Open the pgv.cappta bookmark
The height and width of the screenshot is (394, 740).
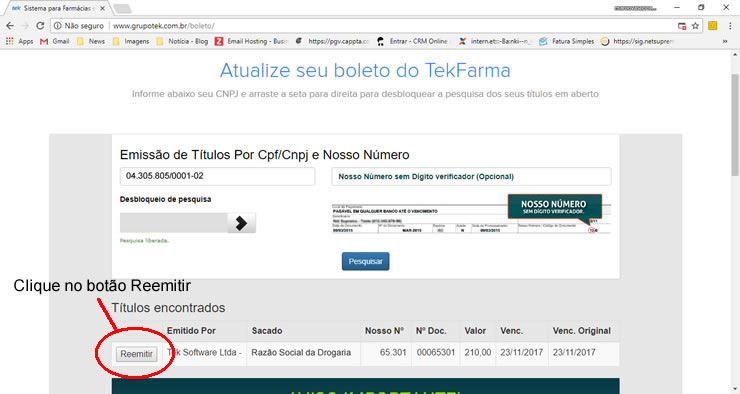click(x=332, y=42)
